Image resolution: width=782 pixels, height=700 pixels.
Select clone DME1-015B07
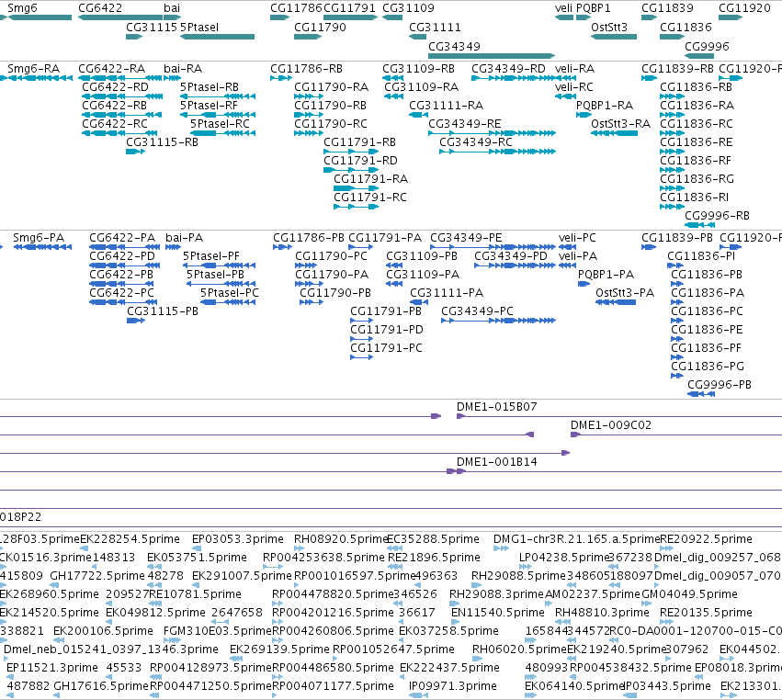click(x=497, y=406)
